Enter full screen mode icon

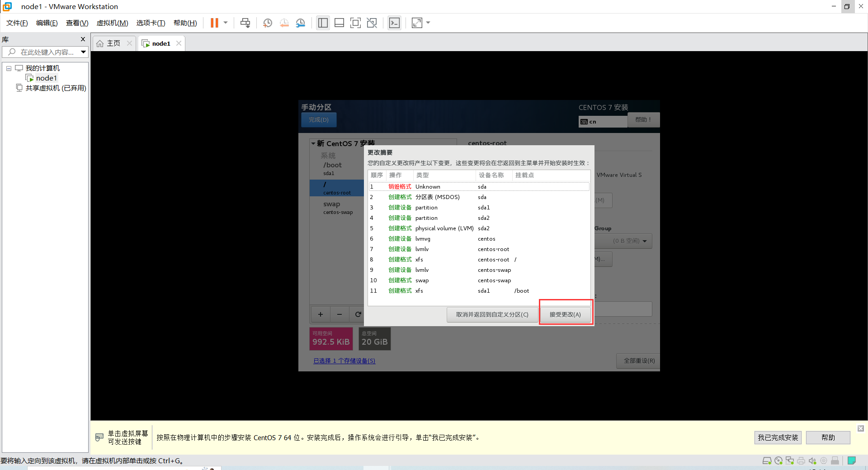click(x=355, y=23)
